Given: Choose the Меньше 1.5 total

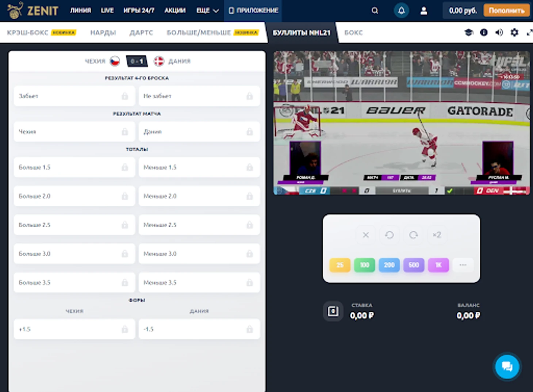Looking at the screenshot, I should (x=199, y=167).
